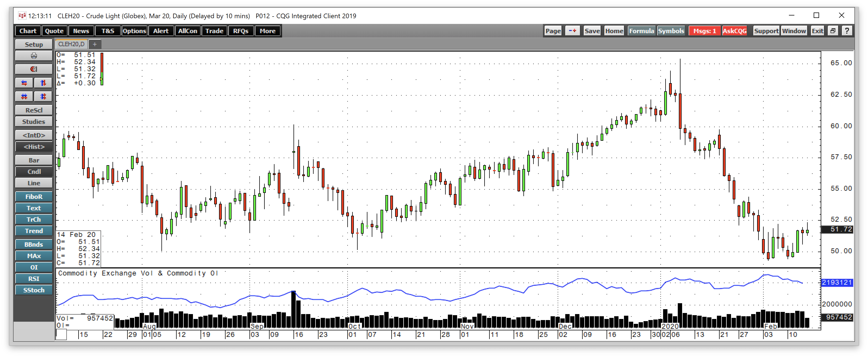The width and height of the screenshot is (868, 357).
Task: Open the RFQs button
Action: pyautogui.click(x=241, y=31)
